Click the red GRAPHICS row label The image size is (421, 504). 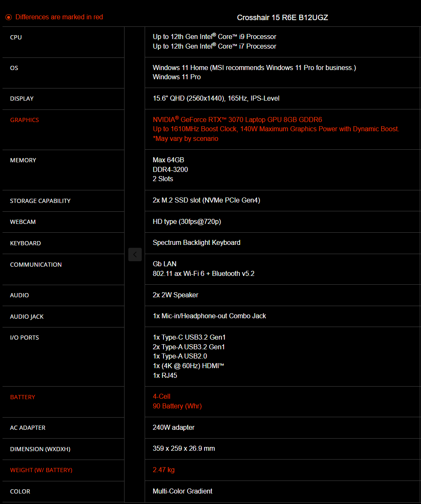coord(24,120)
